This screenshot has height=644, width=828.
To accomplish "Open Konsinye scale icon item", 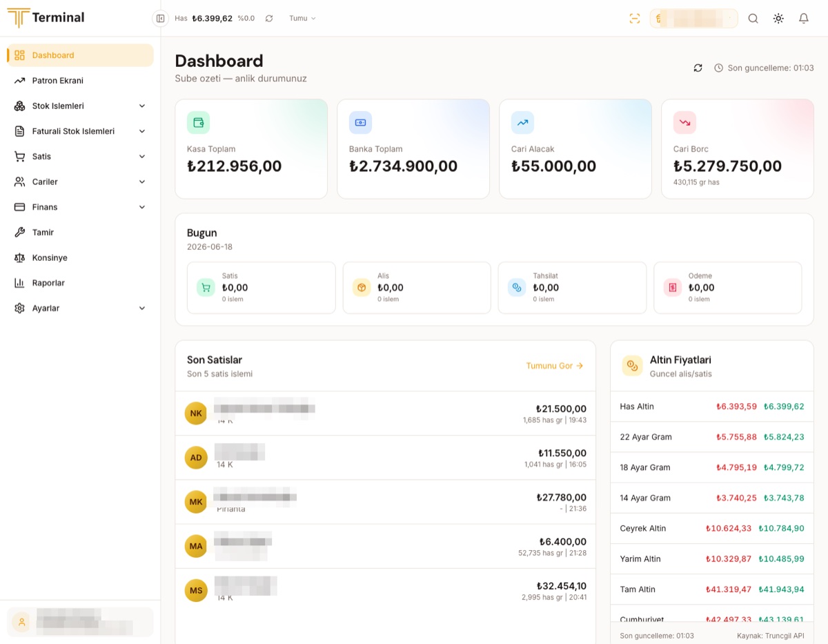I will click(80, 257).
